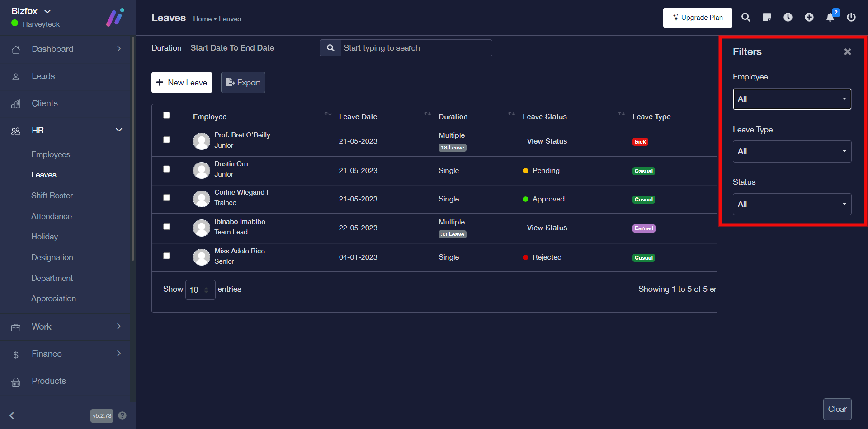This screenshot has height=429, width=868.
Task: Open the notifications bell
Action: point(830,18)
